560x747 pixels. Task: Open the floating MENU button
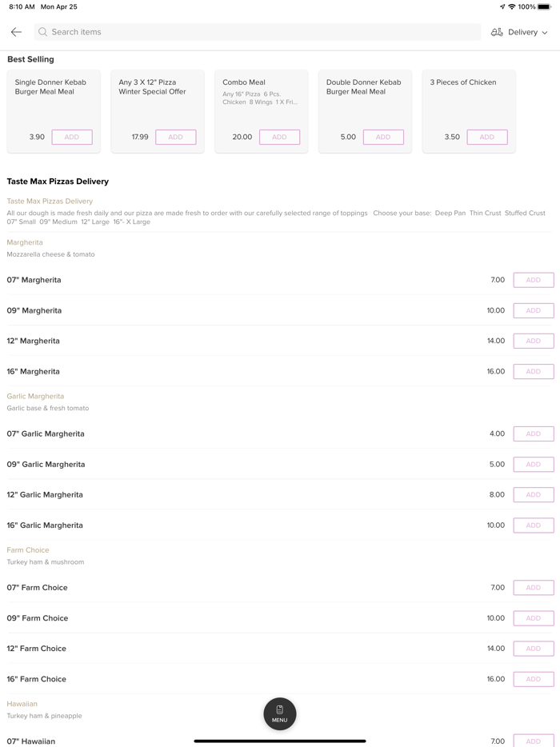279,713
